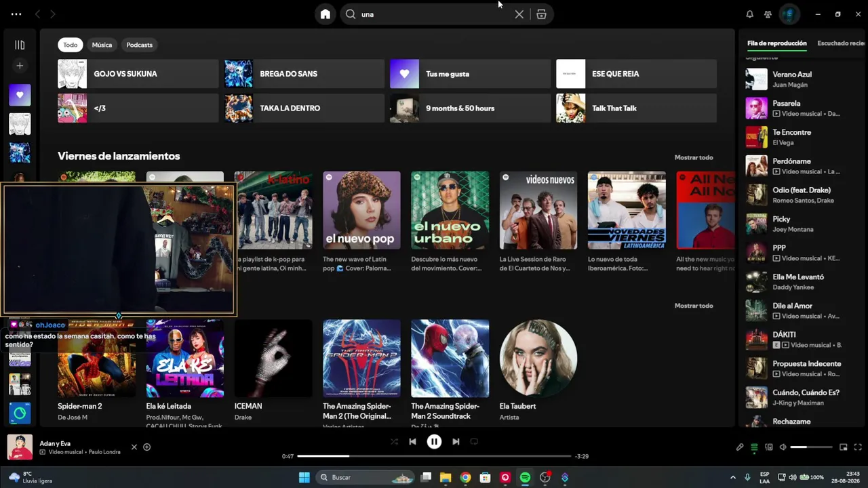Open the notifications bell

pyautogui.click(x=749, y=14)
